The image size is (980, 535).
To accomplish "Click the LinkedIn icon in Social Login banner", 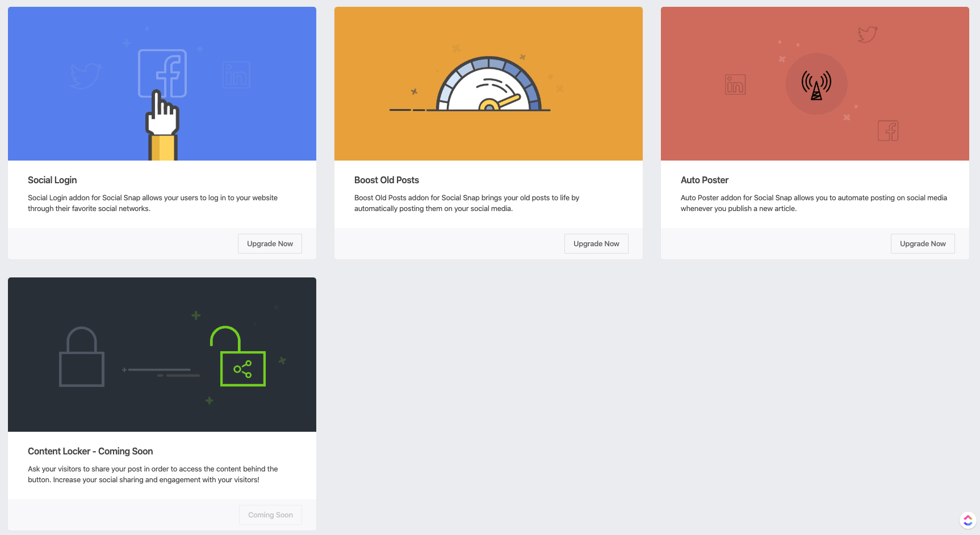I will [236, 75].
